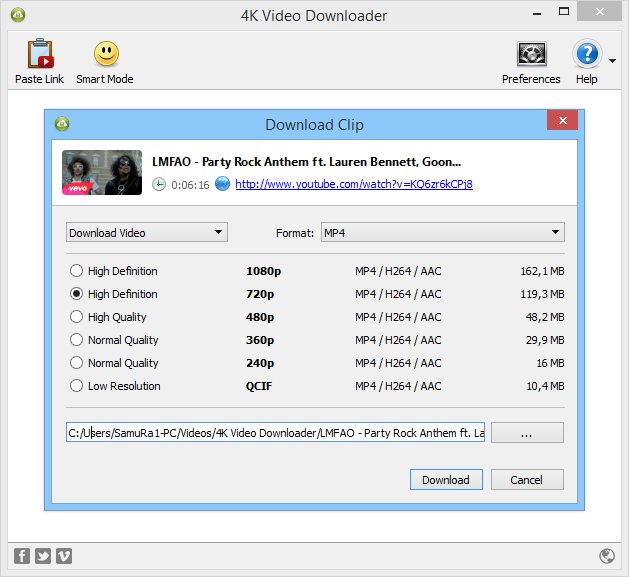
Task: Open the Vimeo icon in footer
Action: click(64, 556)
